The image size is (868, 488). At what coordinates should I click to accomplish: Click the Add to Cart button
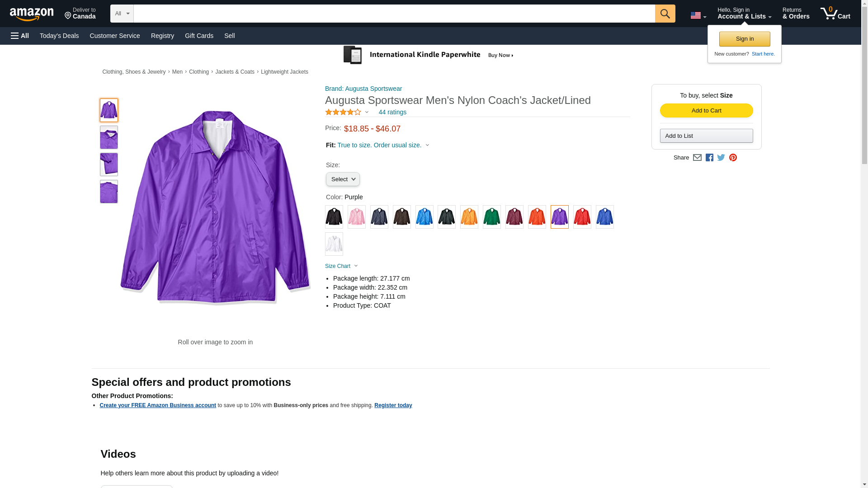coord(706,111)
